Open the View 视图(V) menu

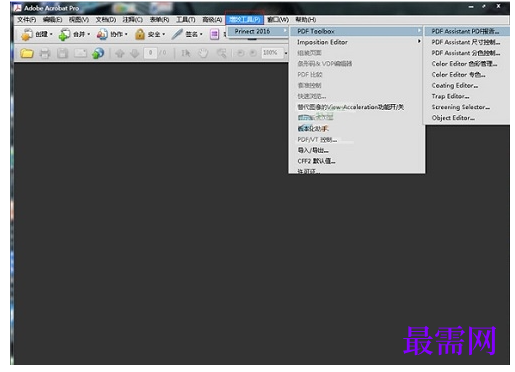(x=79, y=20)
